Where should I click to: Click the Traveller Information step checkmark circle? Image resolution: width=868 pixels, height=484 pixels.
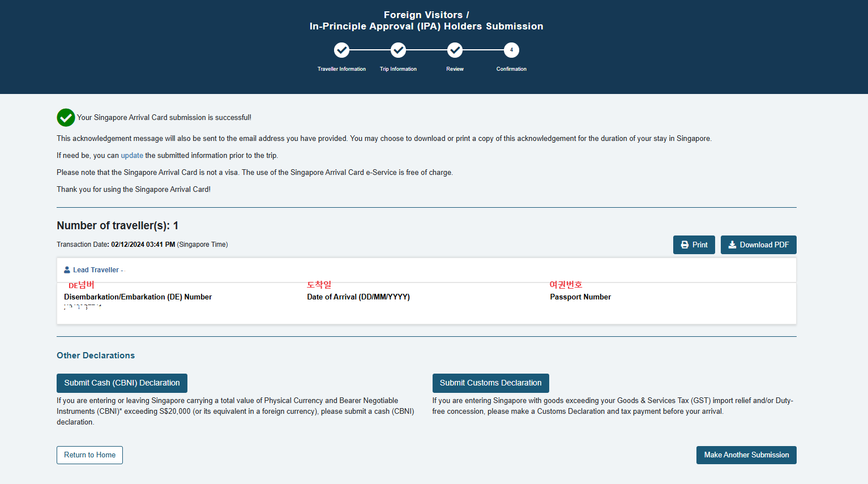(341, 50)
